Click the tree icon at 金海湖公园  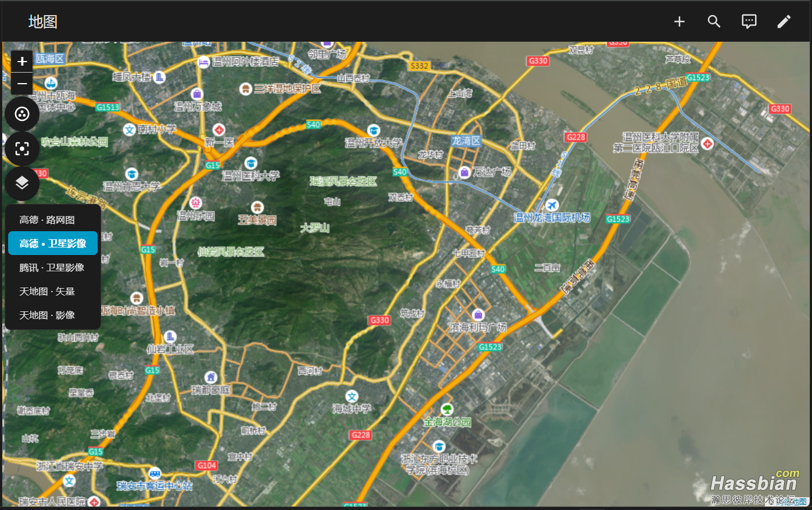(x=446, y=409)
